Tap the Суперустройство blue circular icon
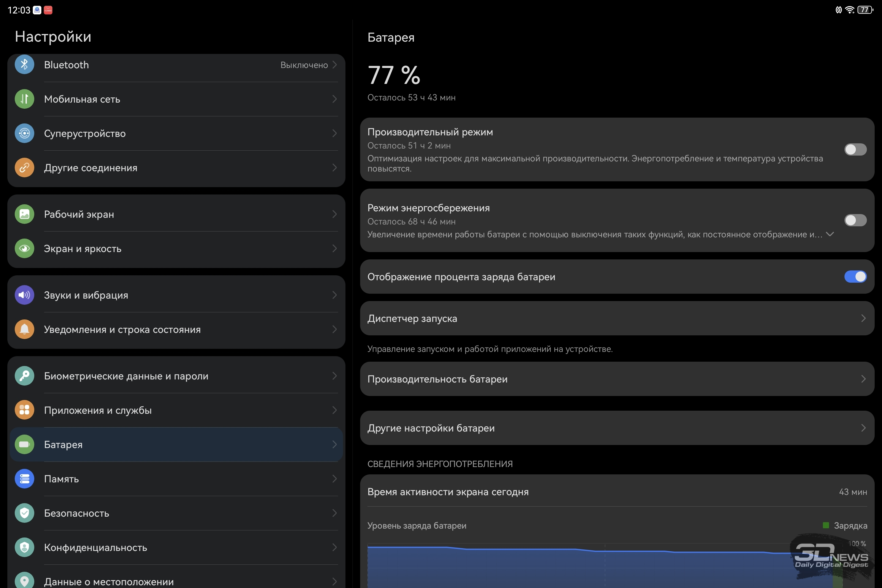The height and width of the screenshot is (588, 882). (24, 133)
